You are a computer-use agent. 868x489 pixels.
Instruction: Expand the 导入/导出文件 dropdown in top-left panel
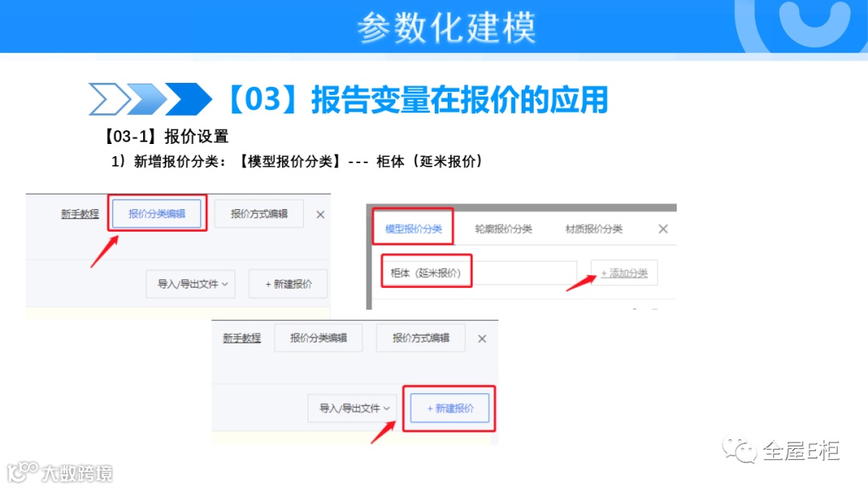(x=191, y=284)
